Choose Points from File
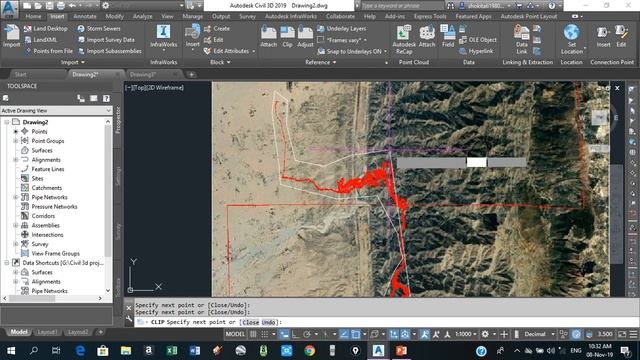640x360 pixels. (x=49, y=51)
